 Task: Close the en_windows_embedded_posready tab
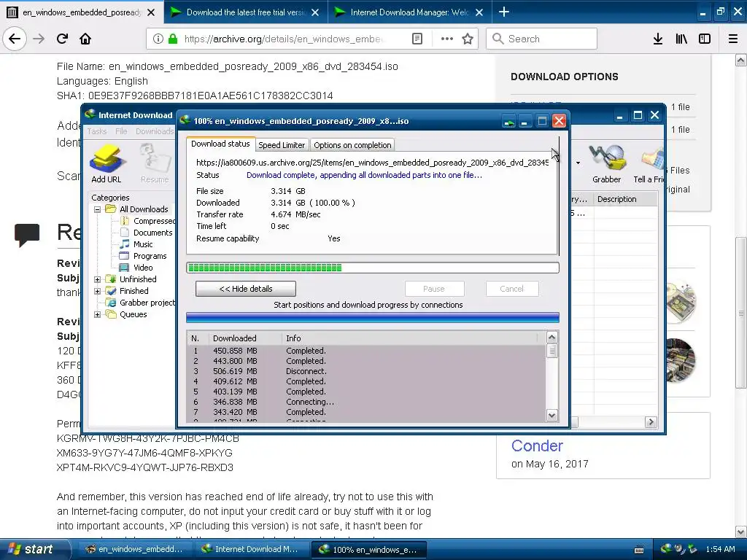(x=151, y=12)
